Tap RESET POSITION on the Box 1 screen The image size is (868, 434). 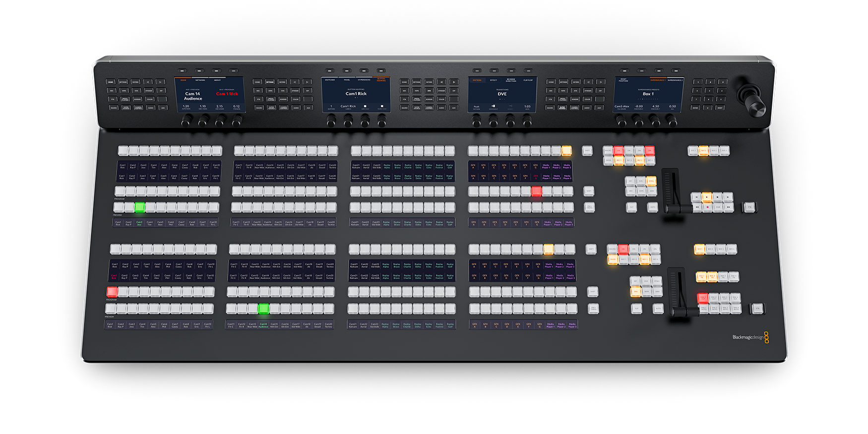pos(623,80)
